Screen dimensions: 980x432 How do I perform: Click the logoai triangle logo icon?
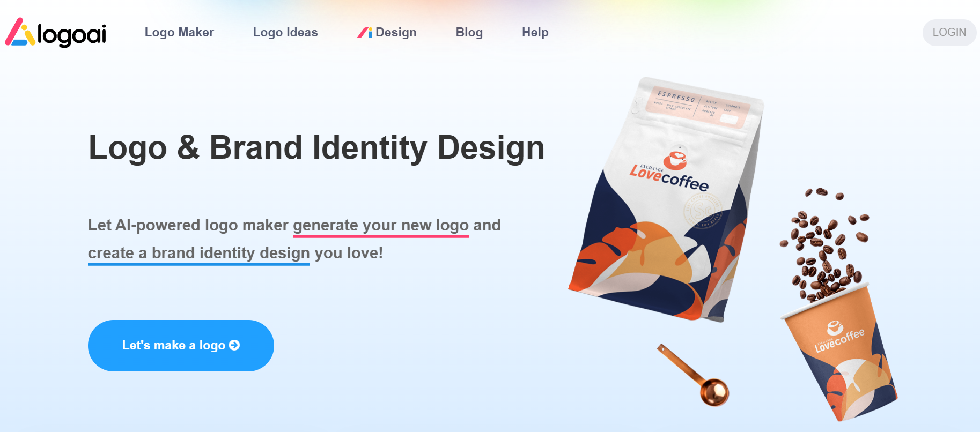[20, 32]
